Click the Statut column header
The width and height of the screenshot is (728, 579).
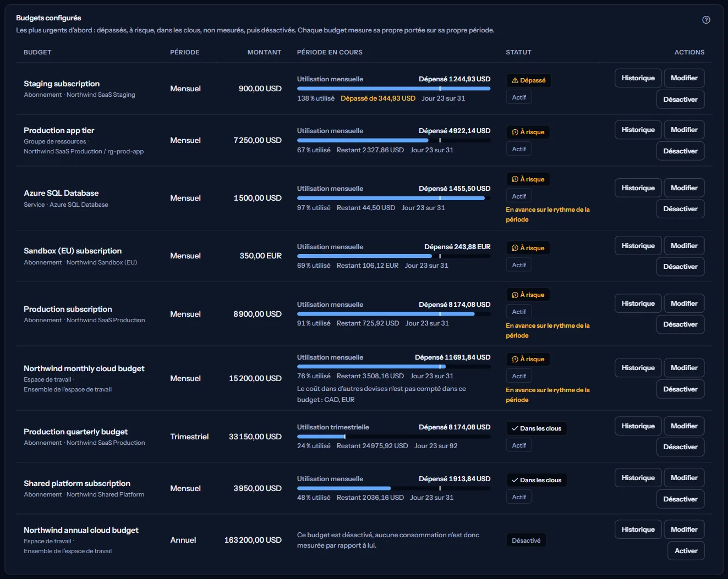point(518,52)
